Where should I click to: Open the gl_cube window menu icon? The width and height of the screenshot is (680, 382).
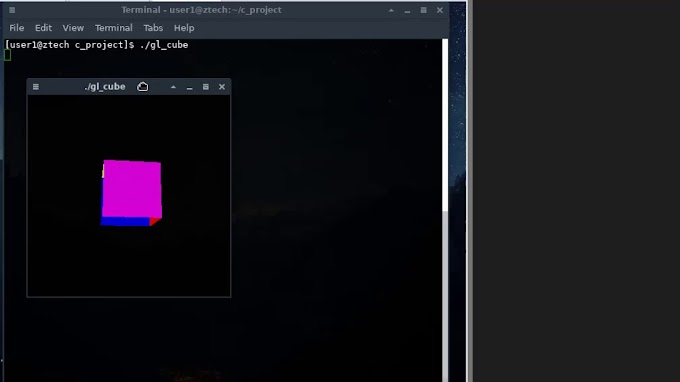tap(36, 87)
